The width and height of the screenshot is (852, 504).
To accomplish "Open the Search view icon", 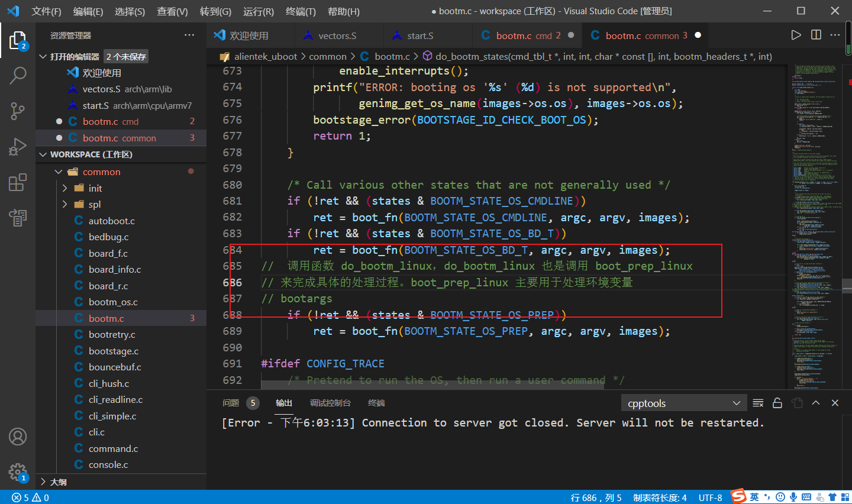I will point(18,76).
